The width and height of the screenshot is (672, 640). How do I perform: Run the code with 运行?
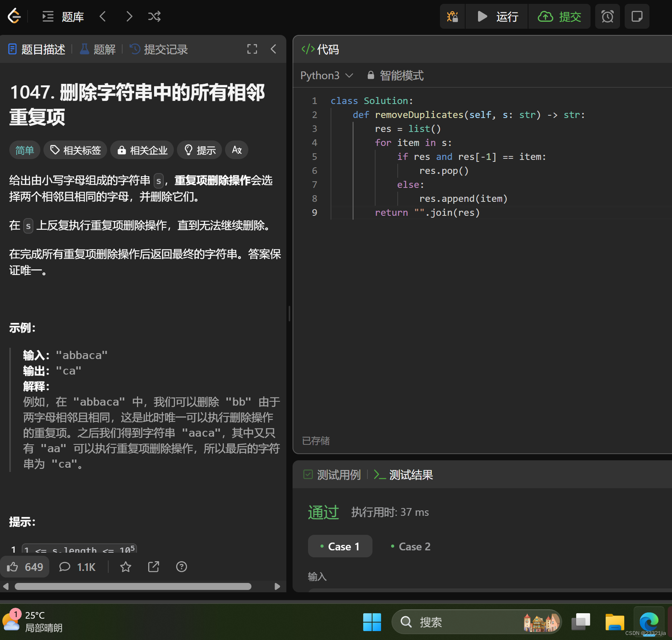coord(497,17)
